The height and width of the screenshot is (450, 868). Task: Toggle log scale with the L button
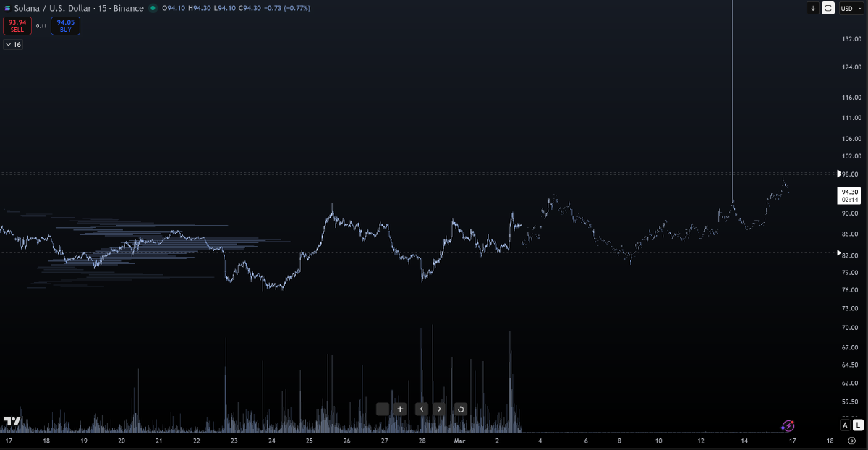coord(857,425)
